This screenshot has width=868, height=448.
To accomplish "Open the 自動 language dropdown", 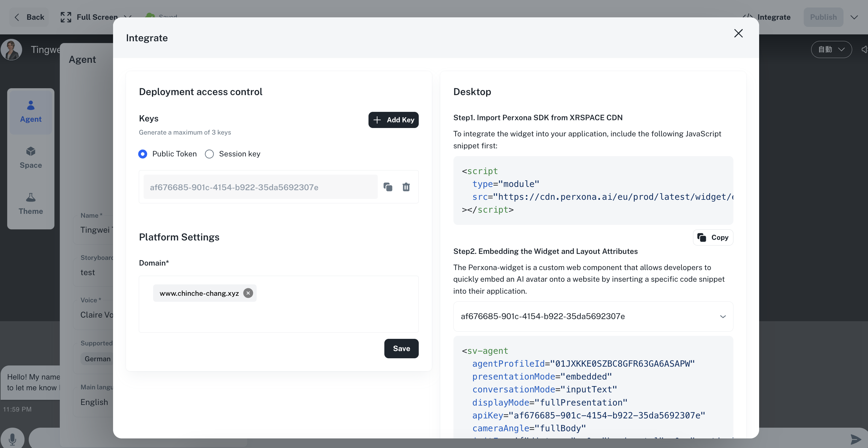I will [831, 50].
